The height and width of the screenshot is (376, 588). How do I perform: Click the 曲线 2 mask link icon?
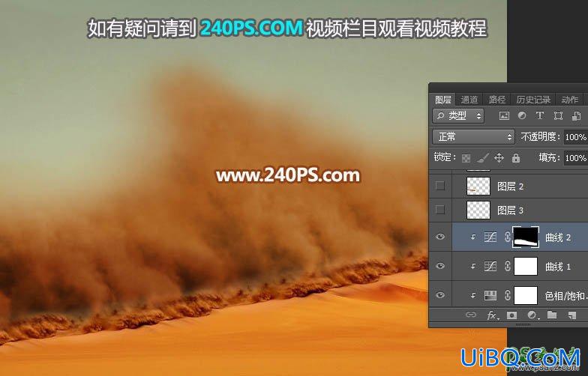point(507,237)
